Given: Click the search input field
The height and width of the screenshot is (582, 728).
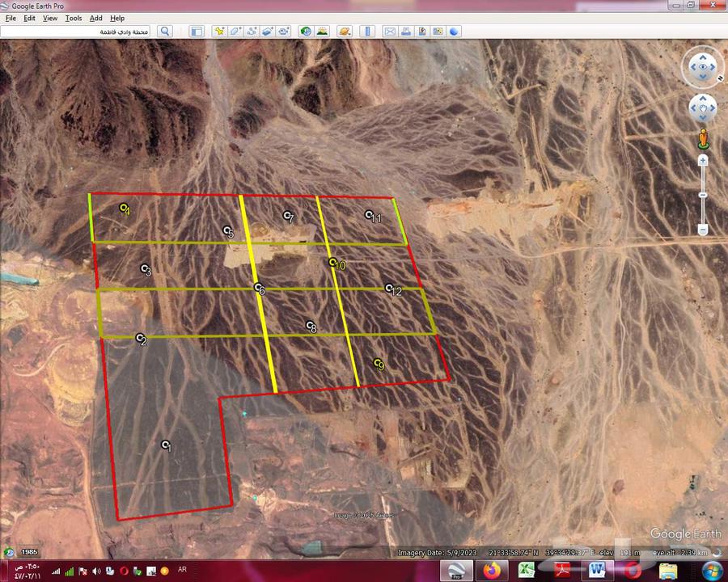Looking at the screenshot, I should pos(77,32).
